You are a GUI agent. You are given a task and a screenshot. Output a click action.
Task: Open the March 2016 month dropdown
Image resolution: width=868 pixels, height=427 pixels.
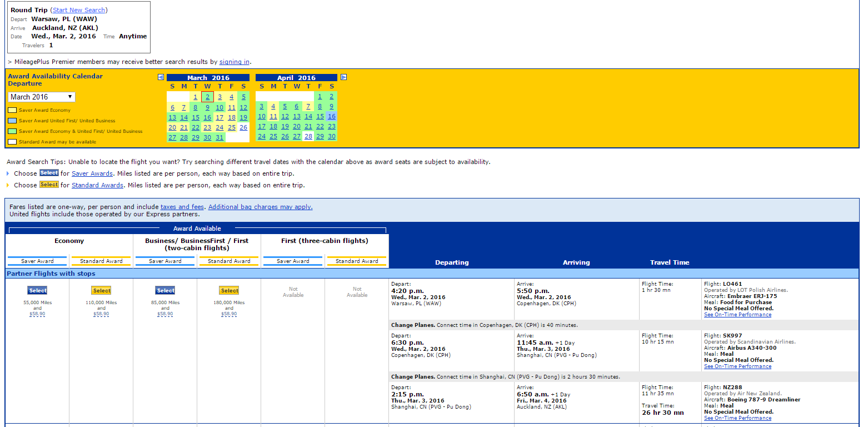pos(42,97)
